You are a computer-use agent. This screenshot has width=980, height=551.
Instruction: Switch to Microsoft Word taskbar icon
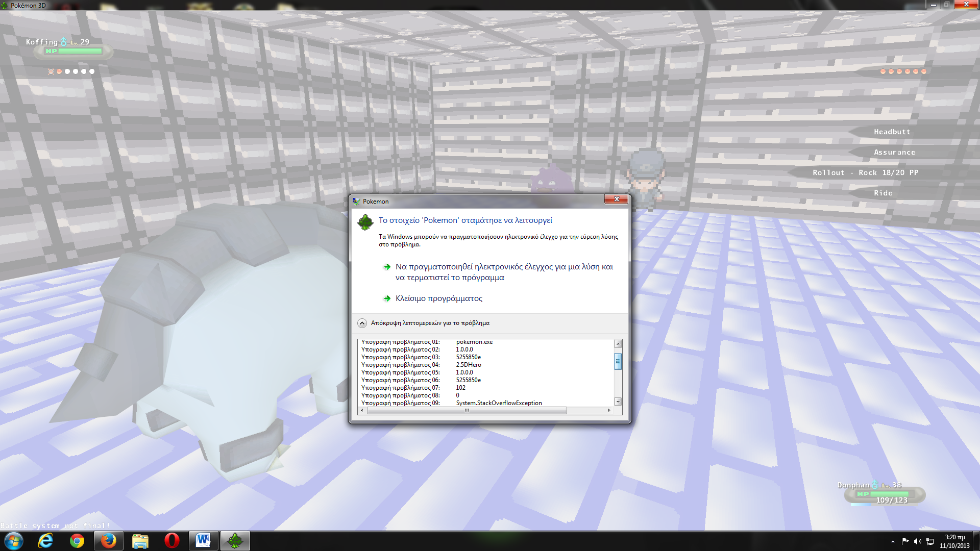203,541
